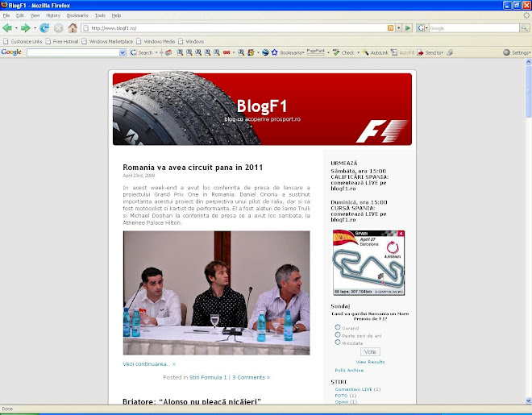Image resolution: width=532 pixels, height=415 pixels.
Task: Run the spell Check tool
Action: tap(343, 52)
